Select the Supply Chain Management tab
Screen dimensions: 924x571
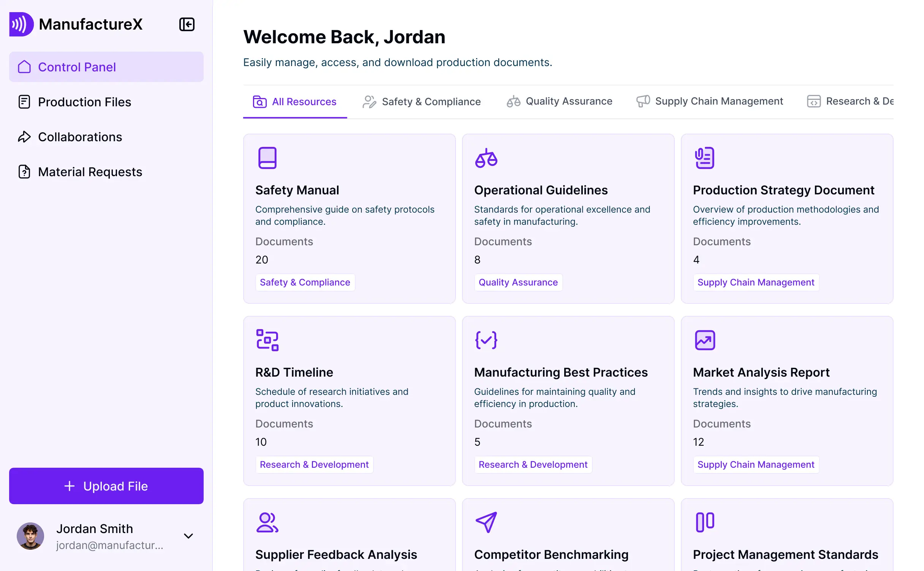(x=709, y=101)
